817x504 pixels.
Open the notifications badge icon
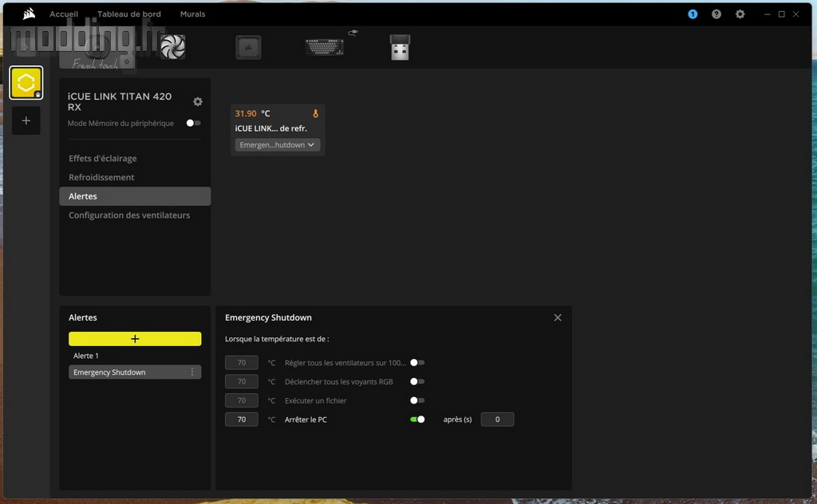click(x=693, y=14)
